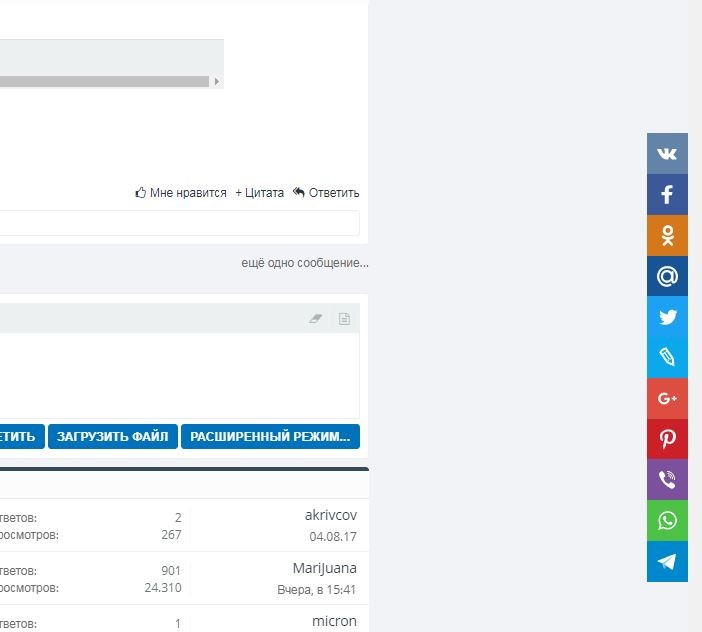Open РАСШИРЕННЫЙ РЕЖИМ editor
The width and height of the screenshot is (702, 632).
click(270, 436)
